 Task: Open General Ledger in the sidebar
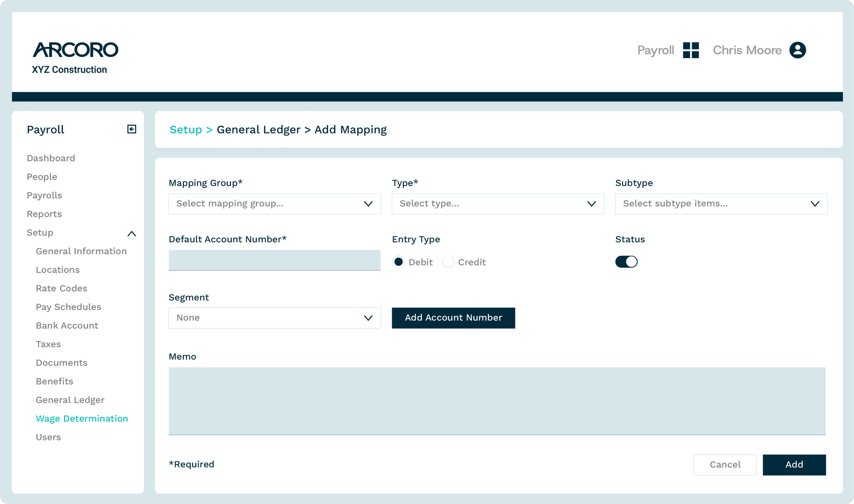coord(70,400)
